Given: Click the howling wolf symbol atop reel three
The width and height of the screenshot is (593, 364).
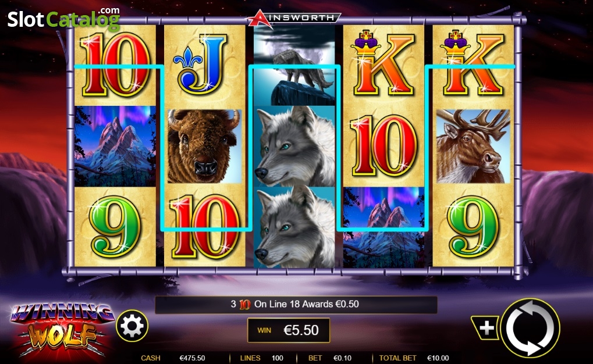Looking at the screenshot, I should point(294,65).
